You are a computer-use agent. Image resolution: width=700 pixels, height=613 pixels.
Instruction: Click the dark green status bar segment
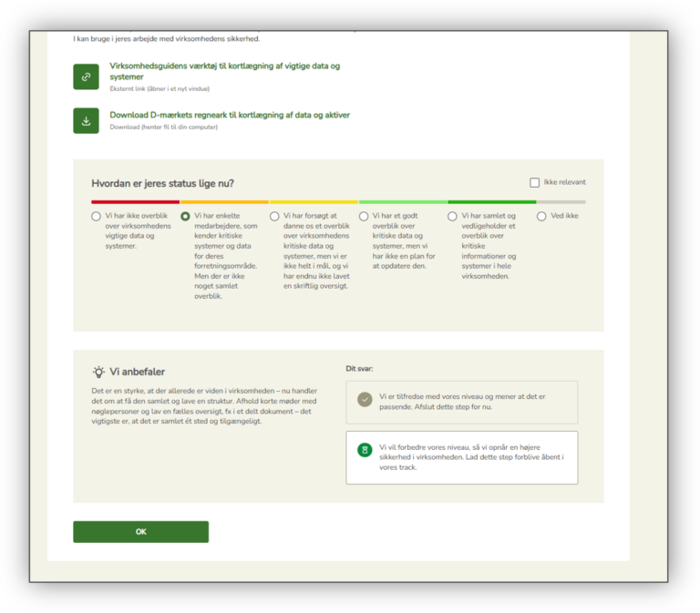[491, 202]
